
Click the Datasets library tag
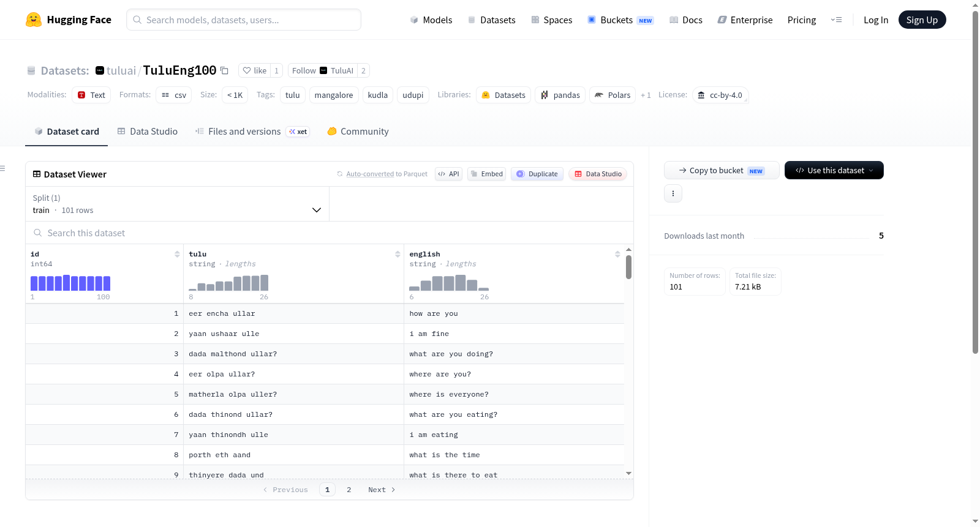[503, 95]
